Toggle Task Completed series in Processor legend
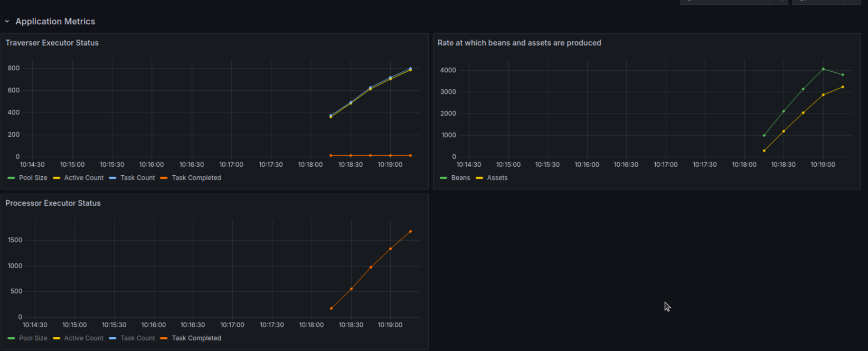 coord(196,338)
